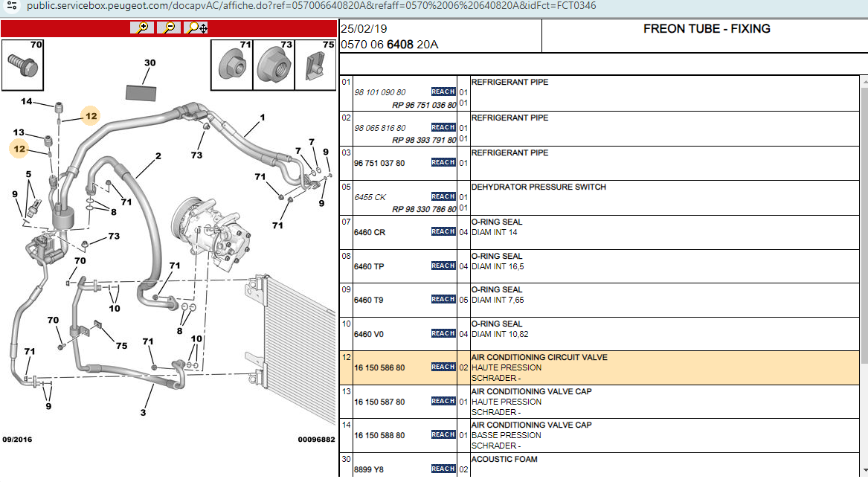Select replacement part RP 98 330 786 80
Screen dimensions: 868x482
point(424,209)
